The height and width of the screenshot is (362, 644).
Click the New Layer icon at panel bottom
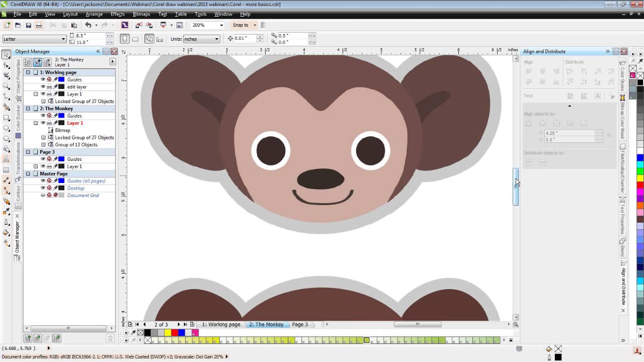tap(28, 338)
